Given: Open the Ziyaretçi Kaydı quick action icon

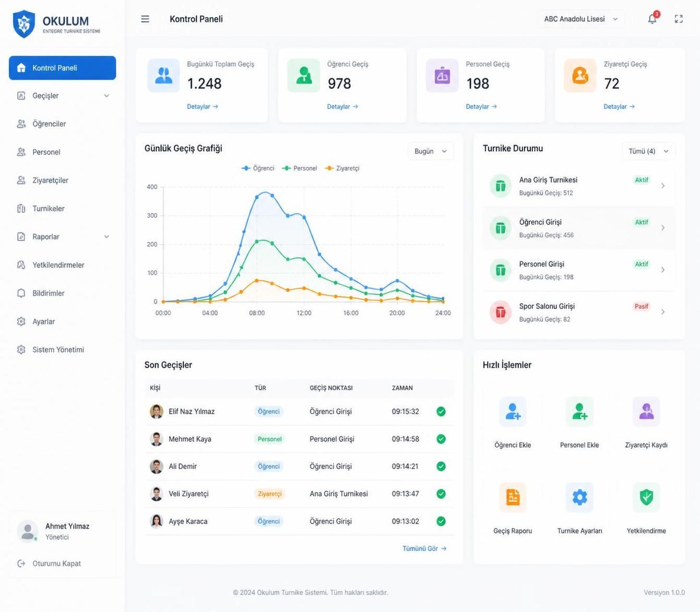Looking at the screenshot, I should coord(646,411).
